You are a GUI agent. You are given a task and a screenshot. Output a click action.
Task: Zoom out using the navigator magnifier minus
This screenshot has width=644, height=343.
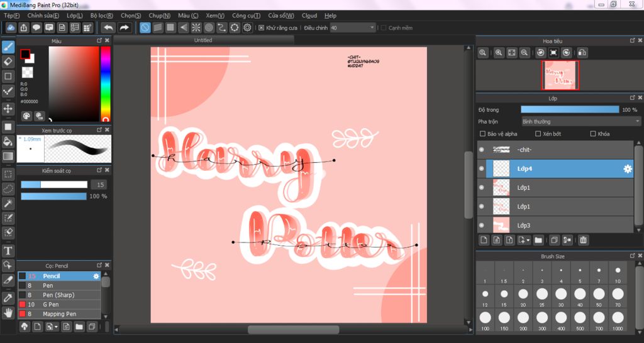[524, 53]
